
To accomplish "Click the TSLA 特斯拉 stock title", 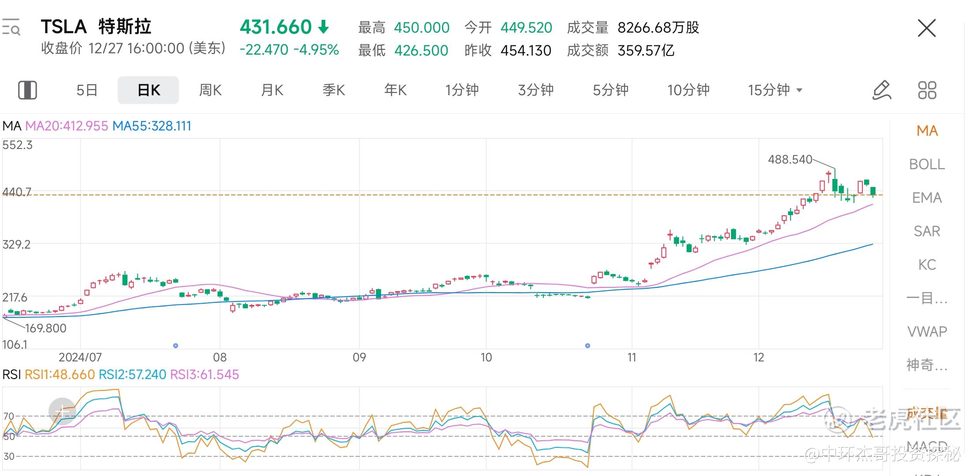I will point(96,27).
